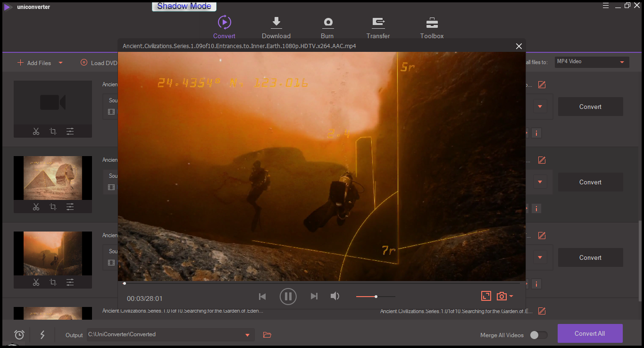Click the crop icon of first video
Screen dimensions: 644x348
click(x=53, y=132)
